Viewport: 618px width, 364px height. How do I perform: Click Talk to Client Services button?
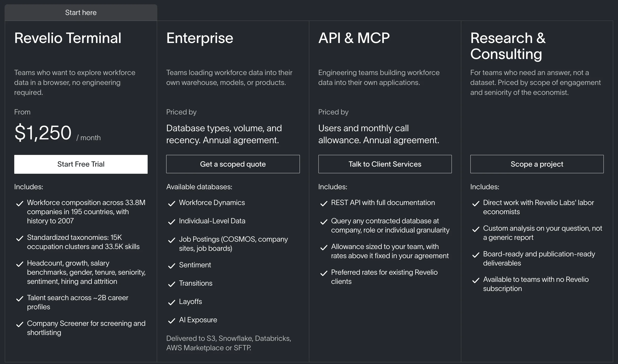(x=385, y=164)
